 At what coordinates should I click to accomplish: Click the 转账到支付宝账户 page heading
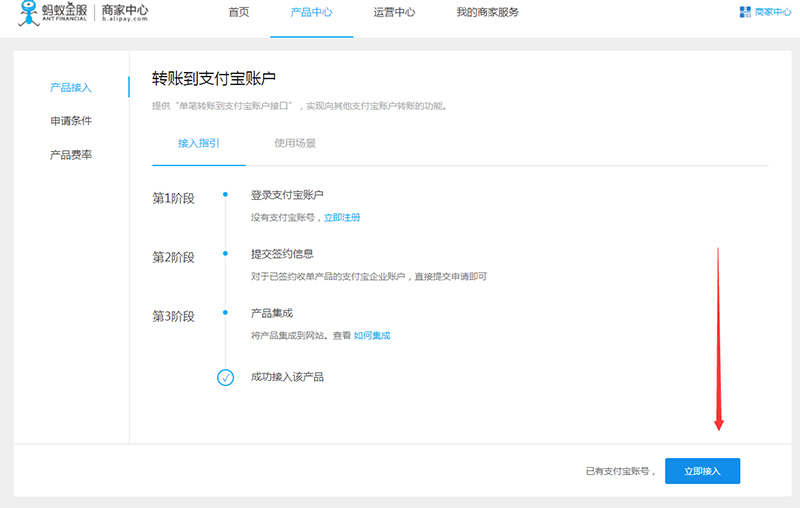pyautogui.click(x=214, y=78)
